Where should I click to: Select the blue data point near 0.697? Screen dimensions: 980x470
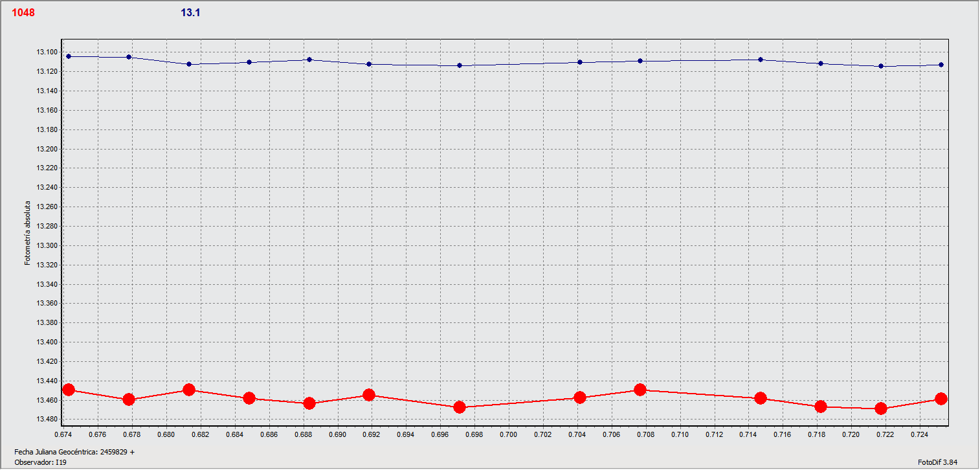[x=460, y=65]
